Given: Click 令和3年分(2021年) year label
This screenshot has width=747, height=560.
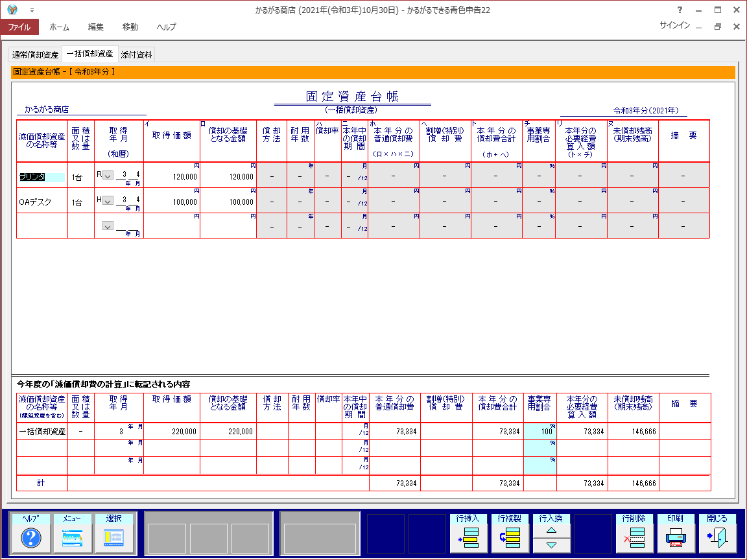Looking at the screenshot, I should click(646, 110).
